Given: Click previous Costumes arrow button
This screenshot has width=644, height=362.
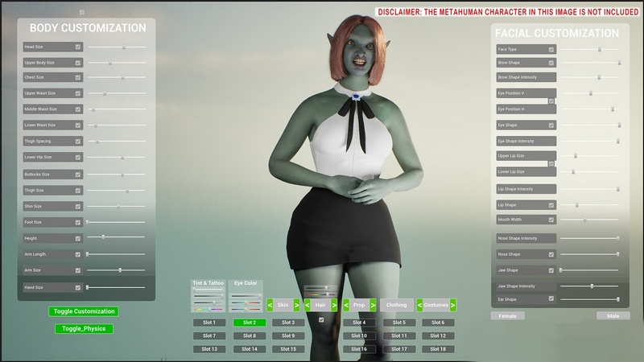Looking at the screenshot, I should [419, 306].
